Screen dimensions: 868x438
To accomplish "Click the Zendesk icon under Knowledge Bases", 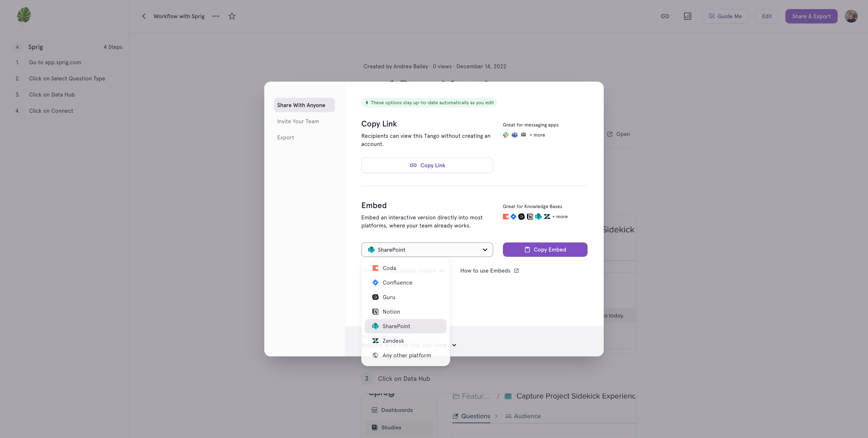I will click(x=547, y=217).
